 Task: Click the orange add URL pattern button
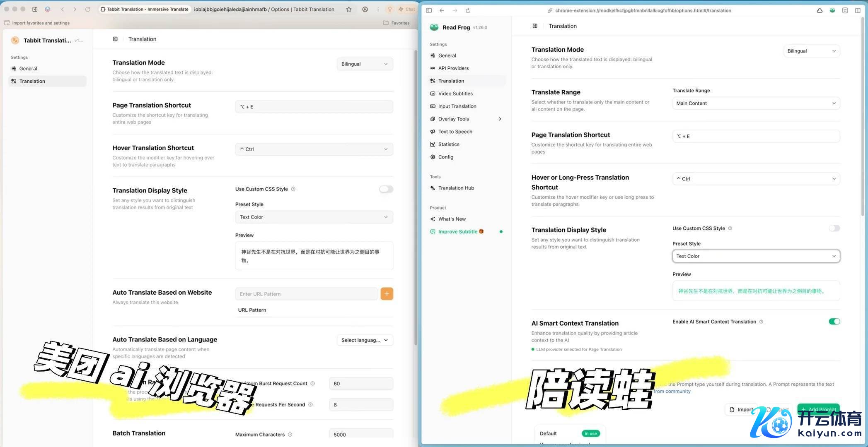click(387, 294)
